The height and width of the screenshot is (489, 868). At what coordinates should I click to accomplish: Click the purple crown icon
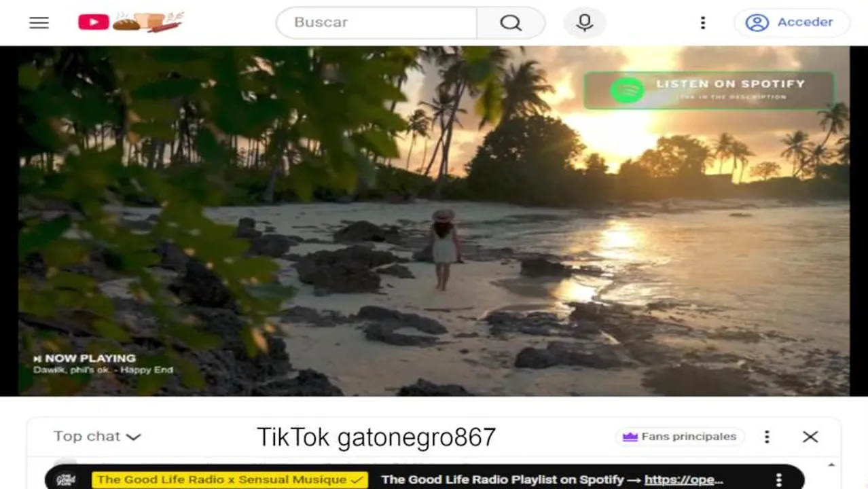[x=630, y=437]
